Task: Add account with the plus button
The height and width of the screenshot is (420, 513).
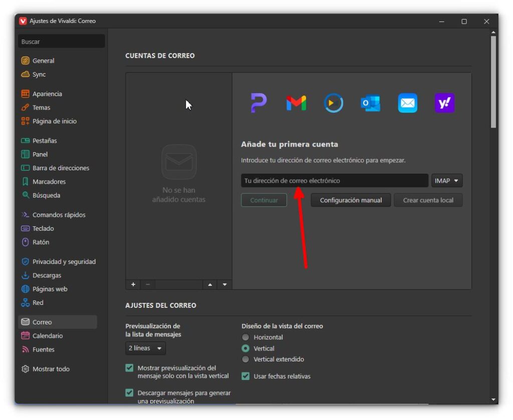Action: click(x=133, y=284)
